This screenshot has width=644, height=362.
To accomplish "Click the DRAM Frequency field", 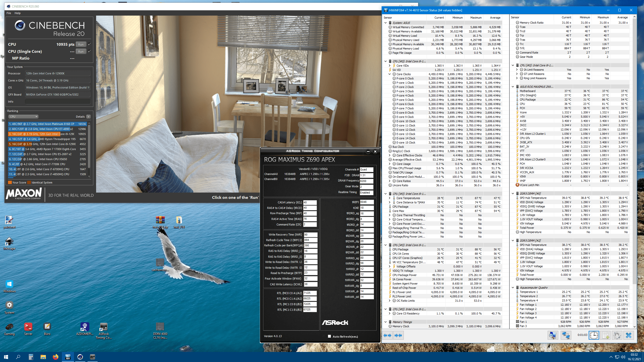I will pos(367,181).
